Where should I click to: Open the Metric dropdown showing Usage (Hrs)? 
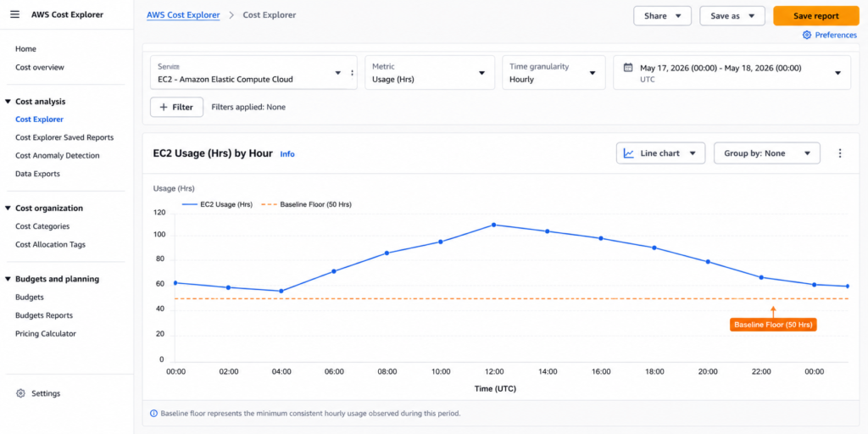click(x=430, y=73)
